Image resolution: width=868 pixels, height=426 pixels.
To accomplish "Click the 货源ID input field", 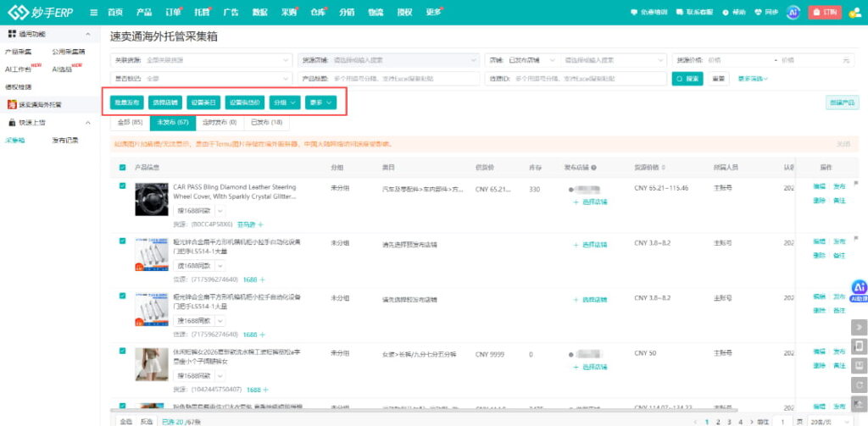I will (x=576, y=79).
